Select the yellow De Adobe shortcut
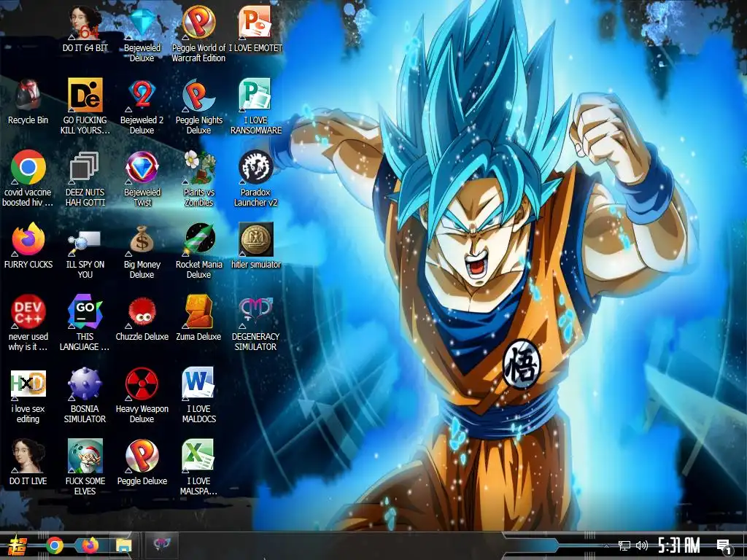Viewport: 747px width, 560px height. click(x=85, y=106)
